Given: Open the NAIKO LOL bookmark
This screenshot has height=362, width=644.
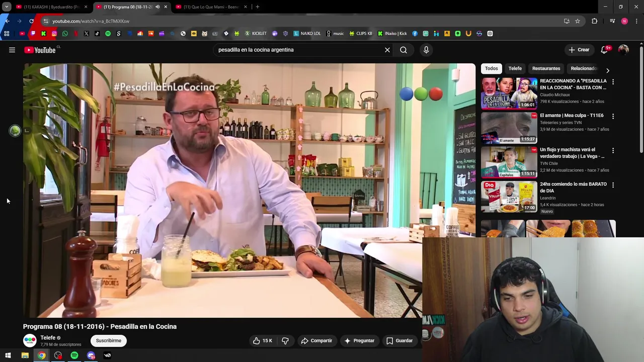Looking at the screenshot, I should 307,34.
